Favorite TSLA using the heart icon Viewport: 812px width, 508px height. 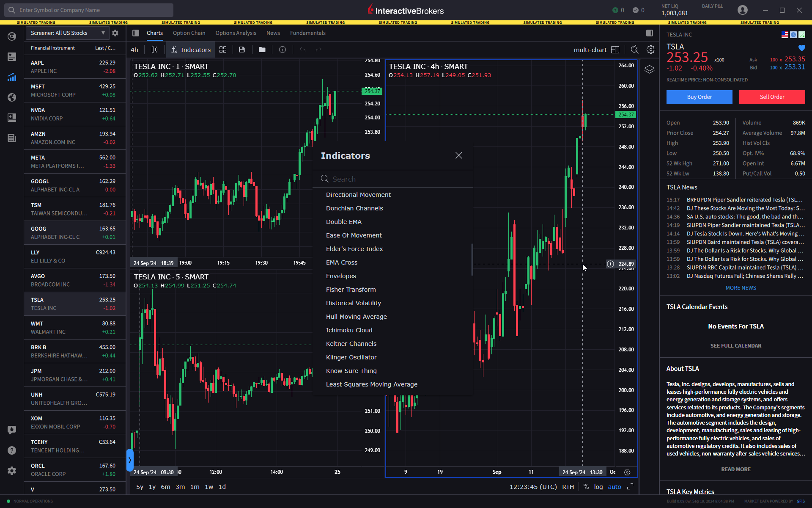[x=802, y=48]
